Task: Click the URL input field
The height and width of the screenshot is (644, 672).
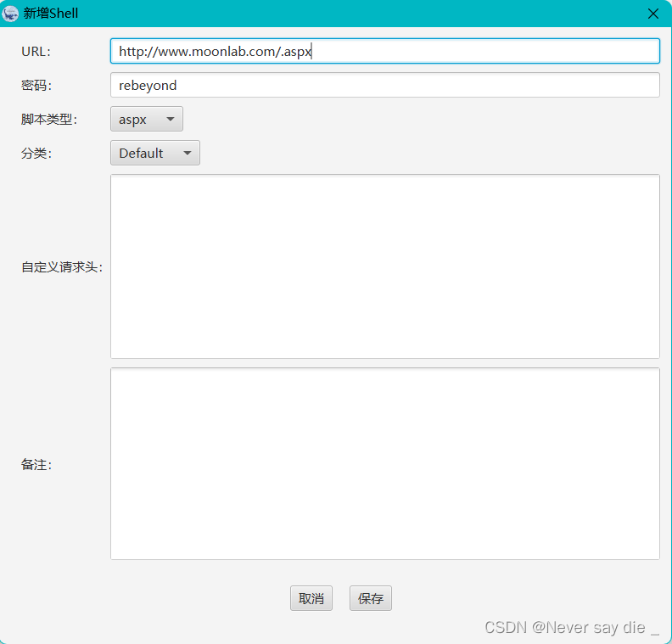Action: click(x=385, y=51)
